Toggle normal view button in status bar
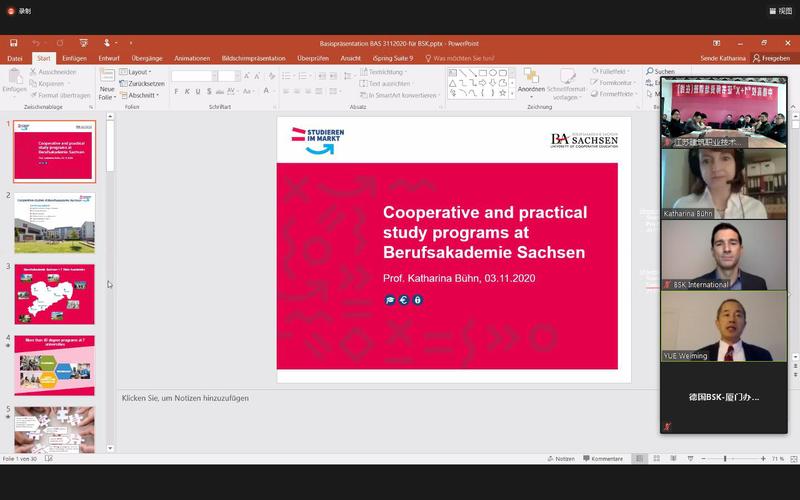800x500 pixels. [640, 458]
